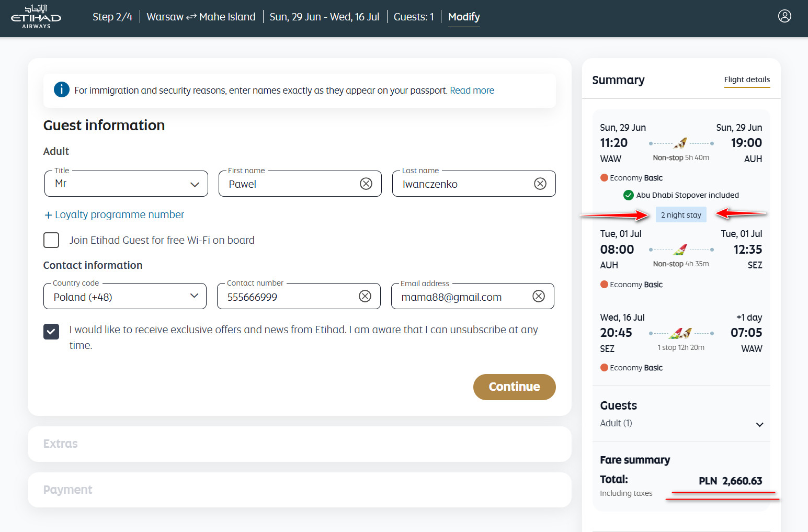Expand the Adult (1) guests section

click(x=759, y=424)
